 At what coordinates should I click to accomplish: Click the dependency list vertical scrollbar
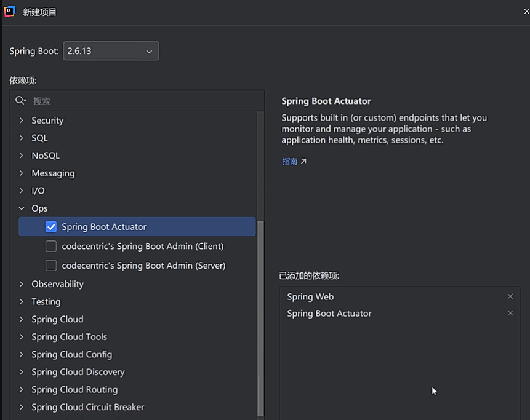coord(260,319)
